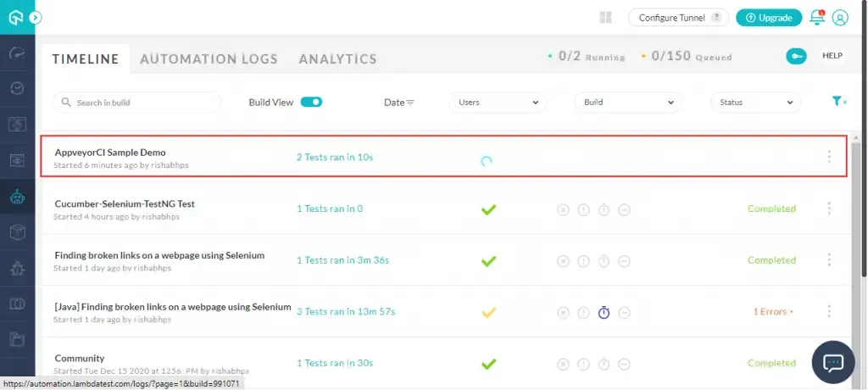Click the robot Automation sidebar icon
Viewport: 868px width, 390px height.
(17, 198)
